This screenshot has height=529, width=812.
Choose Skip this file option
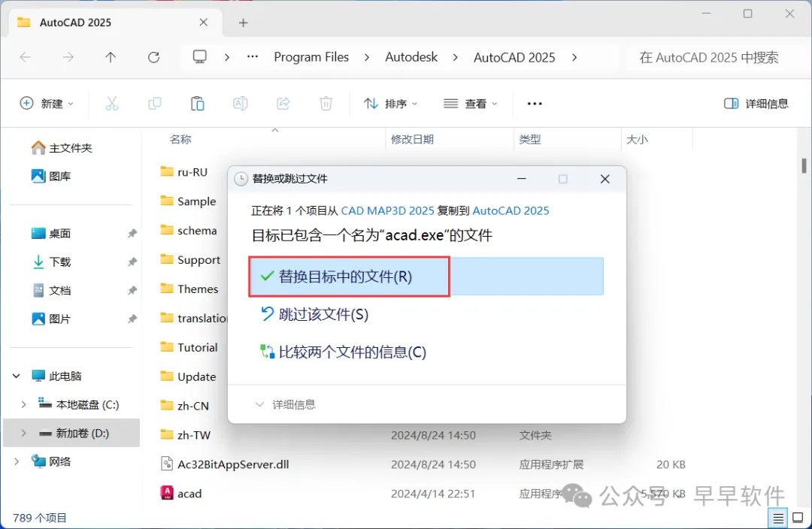point(314,314)
